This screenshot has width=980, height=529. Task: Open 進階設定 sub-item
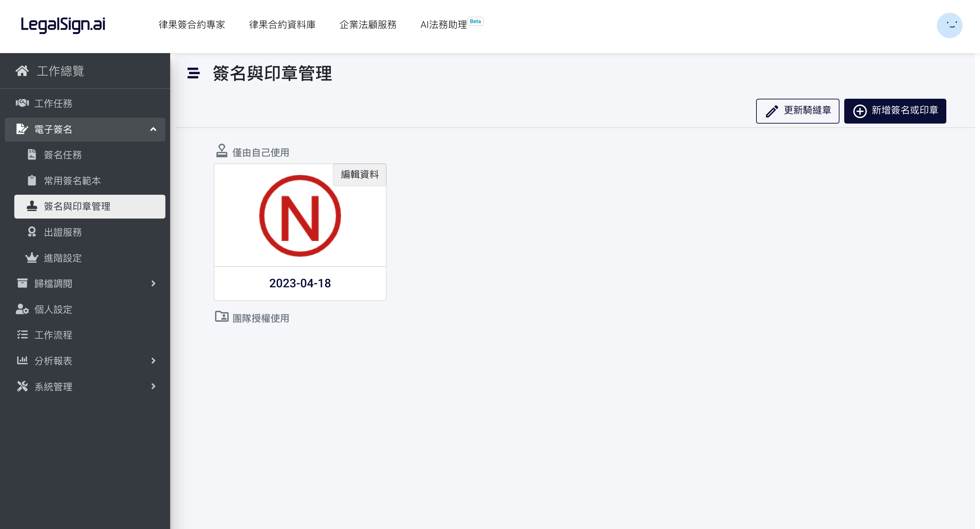pos(63,258)
